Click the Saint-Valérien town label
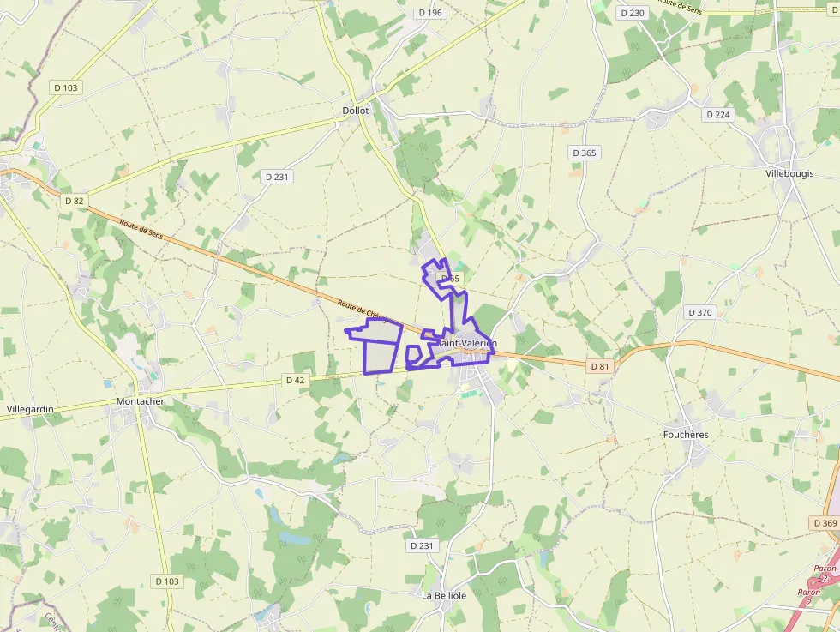This screenshot has width=840, height=632. [x=466, y=343]
